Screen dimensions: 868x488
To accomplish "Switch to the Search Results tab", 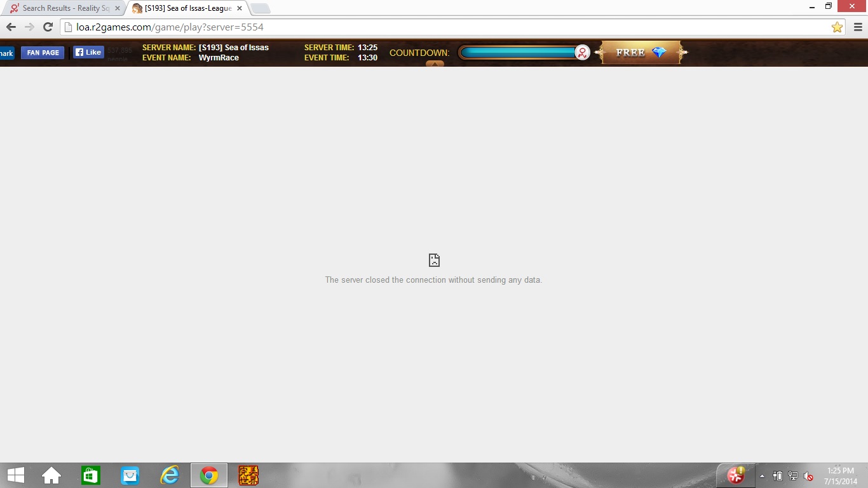I will click(x=64, y=8).
